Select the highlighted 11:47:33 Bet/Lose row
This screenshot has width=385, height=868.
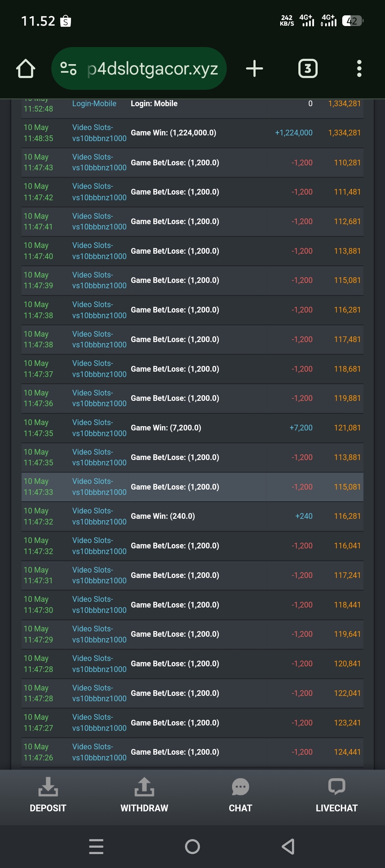192,487
